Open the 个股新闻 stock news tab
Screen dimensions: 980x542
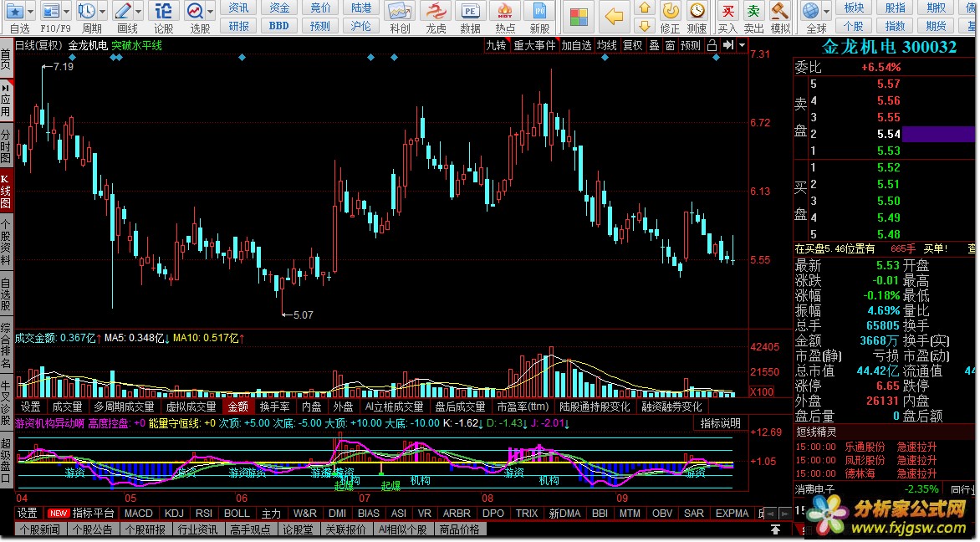(40, 529)
